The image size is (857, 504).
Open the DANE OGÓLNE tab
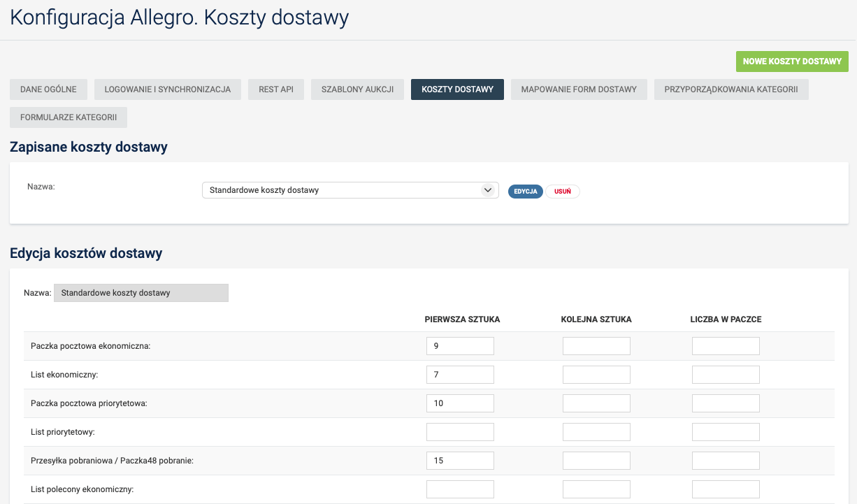point(48,89)
